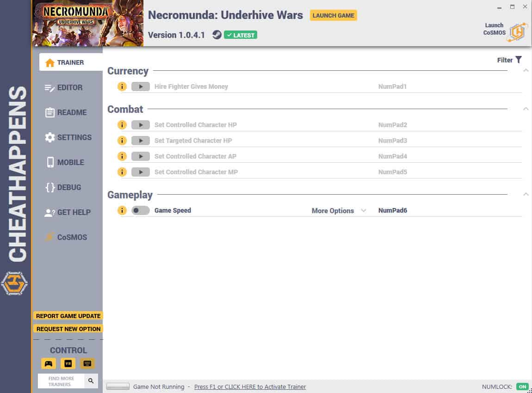View Game Speed info icon
Screen dimensions: 532x393
point(122,210)
